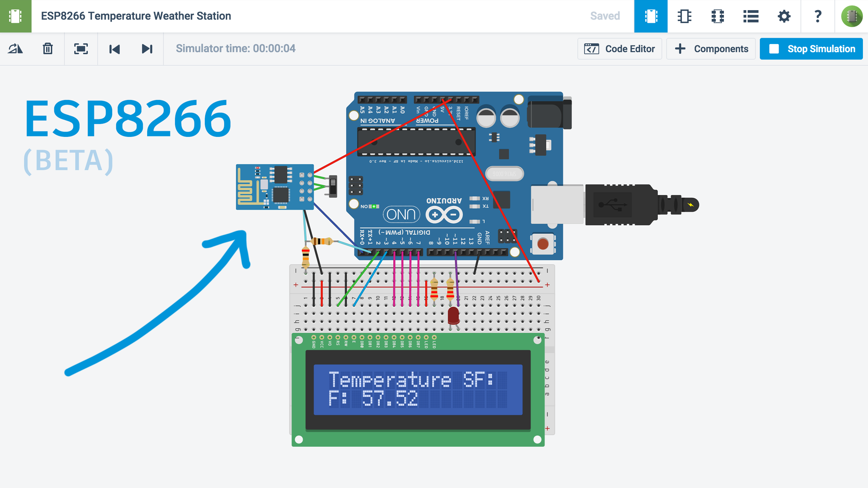Select the horizontal resistor near ESP8266
This screenshot has height=488, width=868.
click(322, 241)
